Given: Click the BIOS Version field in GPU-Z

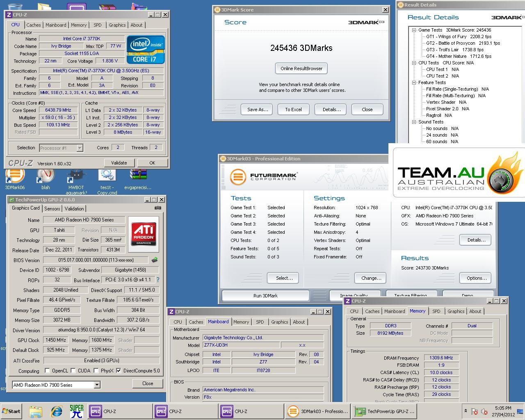Looking at the screenshot, I should pyautogui.click(x=96, y=260).
